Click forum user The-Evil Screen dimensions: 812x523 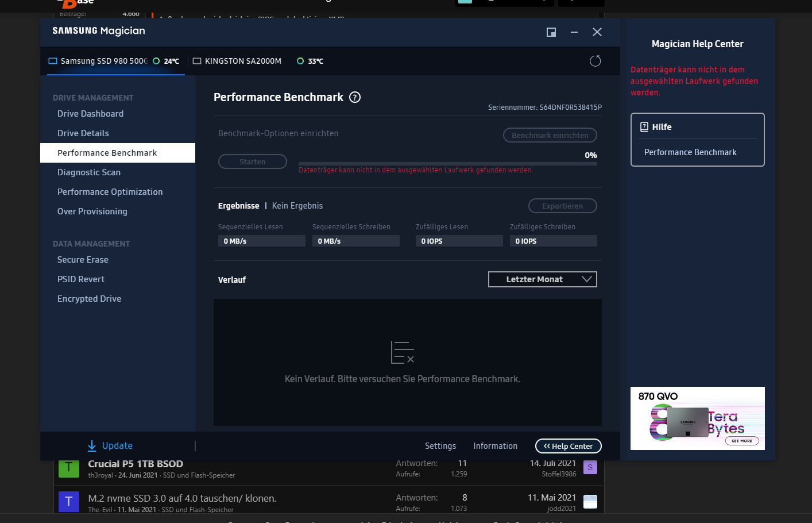[x=100, y=510]
